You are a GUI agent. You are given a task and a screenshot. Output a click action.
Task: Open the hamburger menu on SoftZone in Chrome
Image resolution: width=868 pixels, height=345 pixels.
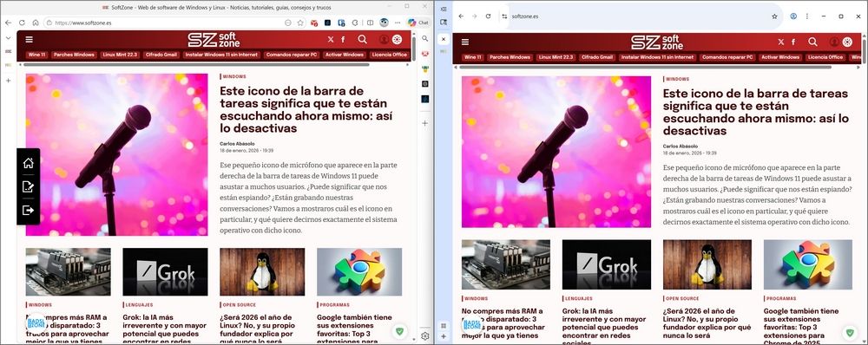tap(465, 42)
